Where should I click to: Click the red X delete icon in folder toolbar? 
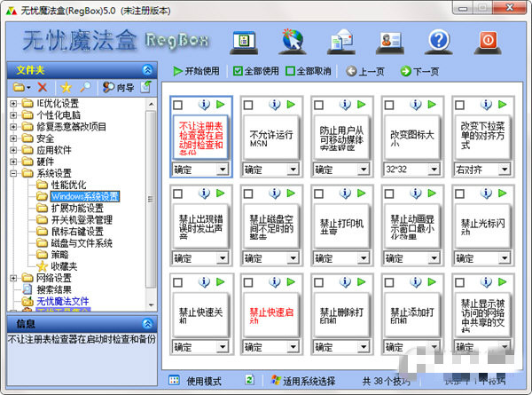43,87
